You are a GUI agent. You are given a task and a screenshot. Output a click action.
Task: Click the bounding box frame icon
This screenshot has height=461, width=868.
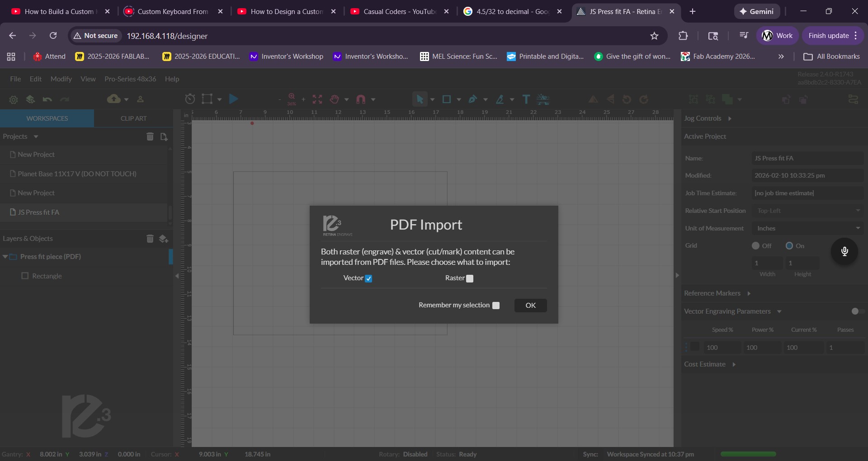207,99
